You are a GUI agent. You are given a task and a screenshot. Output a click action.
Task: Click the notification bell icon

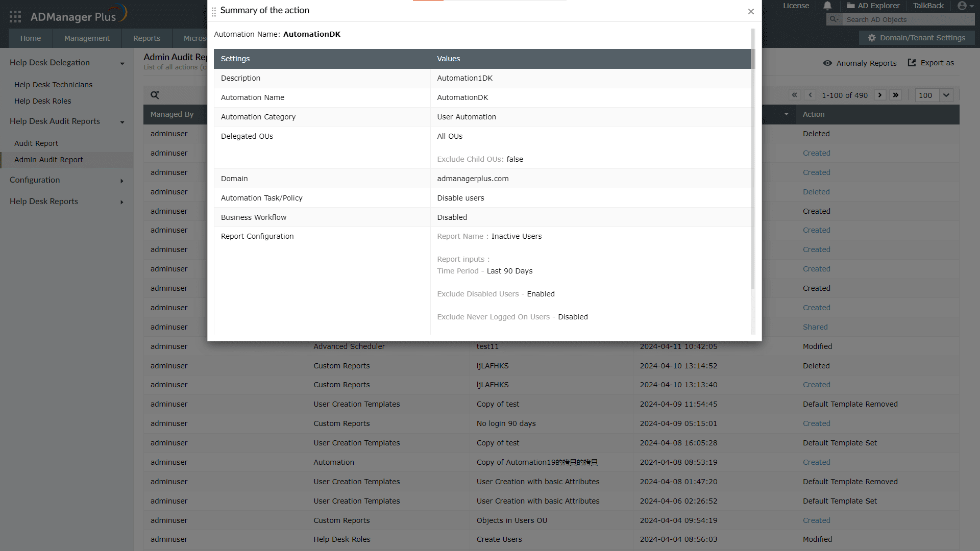pyautogui.click(x=828, y=6)
